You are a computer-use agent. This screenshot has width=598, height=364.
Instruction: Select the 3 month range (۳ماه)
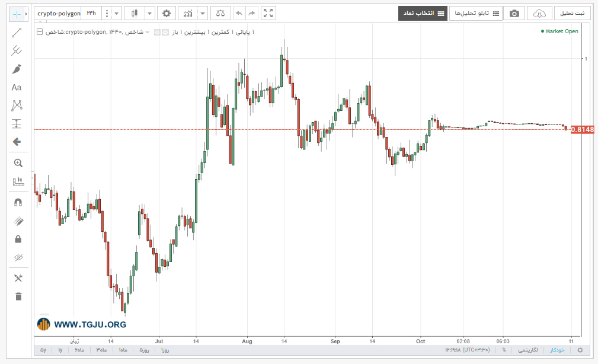pyautogui.click(x=101, y=350)
